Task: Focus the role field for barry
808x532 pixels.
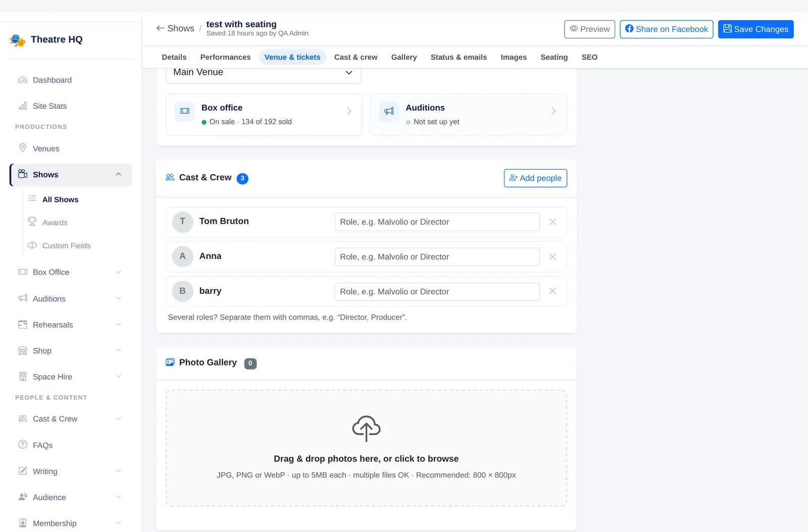Action: point(437,292)
